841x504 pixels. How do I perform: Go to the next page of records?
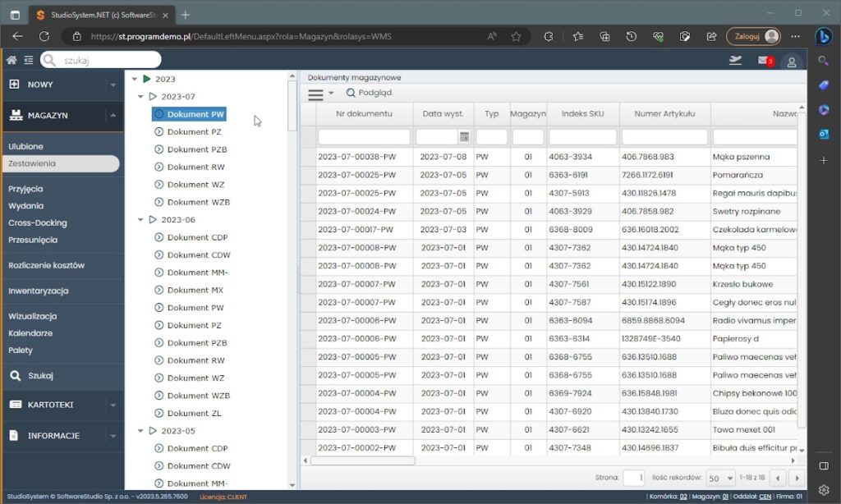click(796, 478)
